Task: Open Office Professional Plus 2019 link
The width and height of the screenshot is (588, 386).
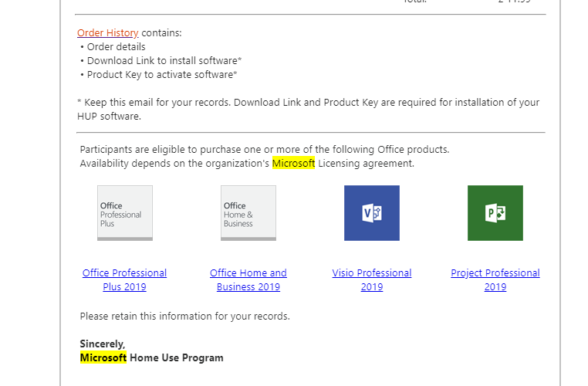Action: [124, 279]
